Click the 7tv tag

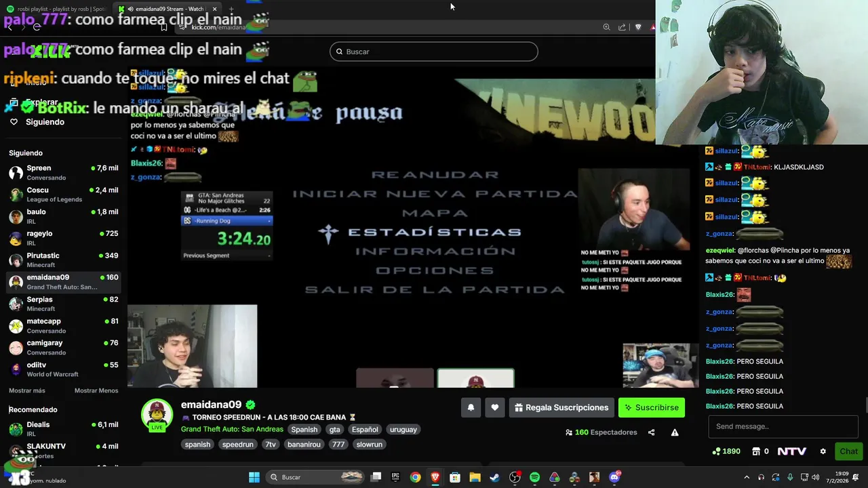[x=271, y=445]
